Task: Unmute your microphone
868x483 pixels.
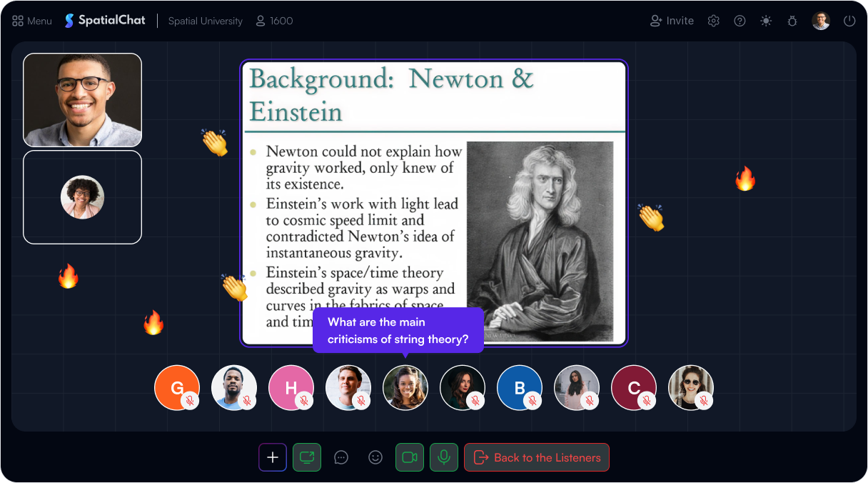Action: click(444, 457)
